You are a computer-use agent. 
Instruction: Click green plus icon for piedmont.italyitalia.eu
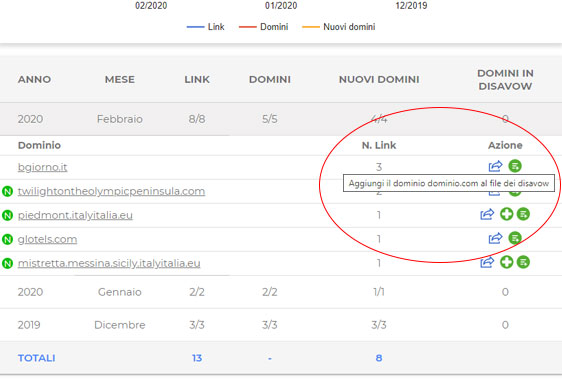[x=506, y=214]
